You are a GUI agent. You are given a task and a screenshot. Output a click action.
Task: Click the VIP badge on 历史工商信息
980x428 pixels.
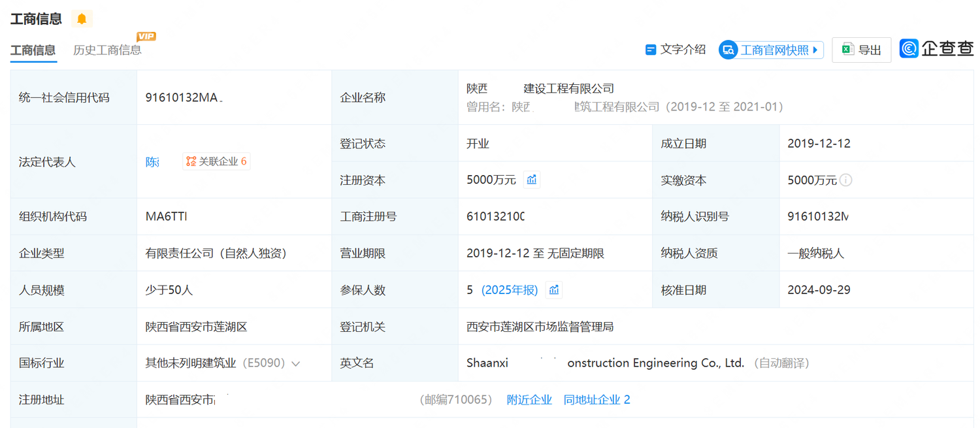146,37
